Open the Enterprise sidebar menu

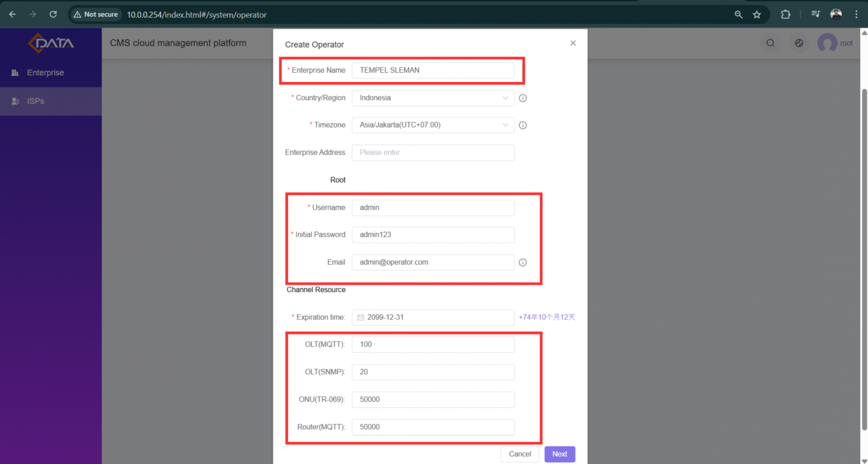(46, 73)
